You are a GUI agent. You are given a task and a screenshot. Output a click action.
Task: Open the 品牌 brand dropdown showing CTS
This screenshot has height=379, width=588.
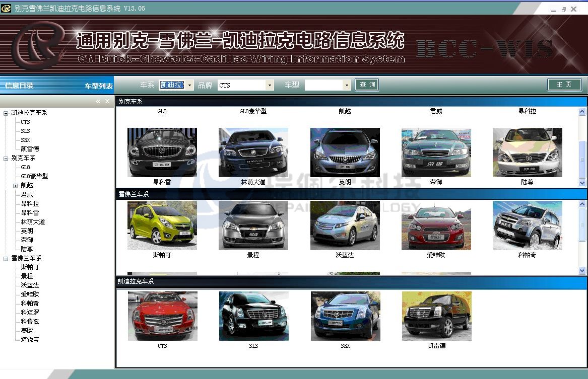point(270,86)
